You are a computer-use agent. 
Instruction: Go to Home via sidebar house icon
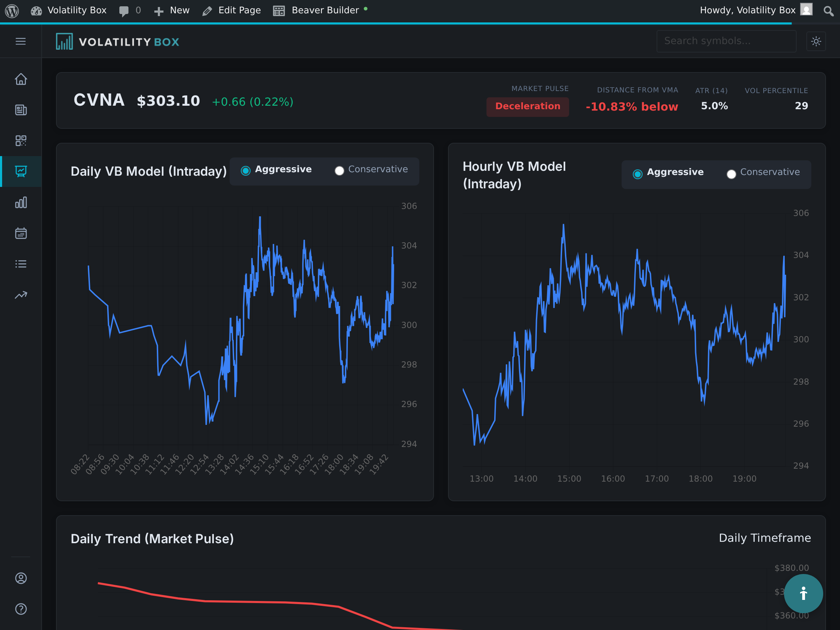(x=21, y=79)
